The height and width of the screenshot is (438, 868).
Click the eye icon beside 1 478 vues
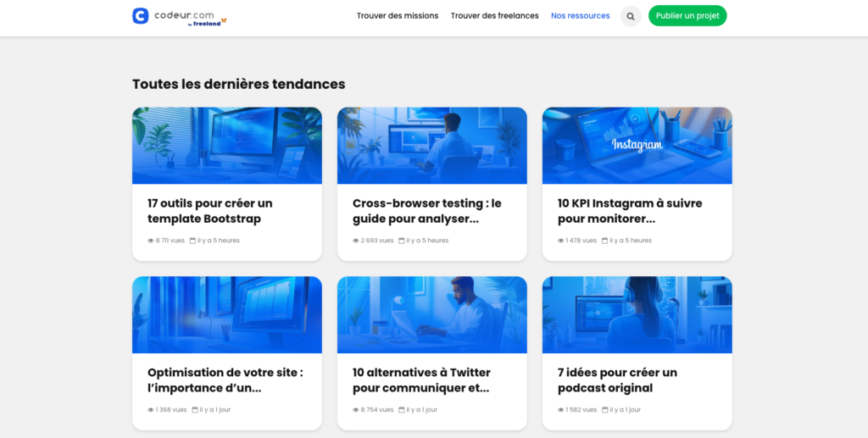561,241
